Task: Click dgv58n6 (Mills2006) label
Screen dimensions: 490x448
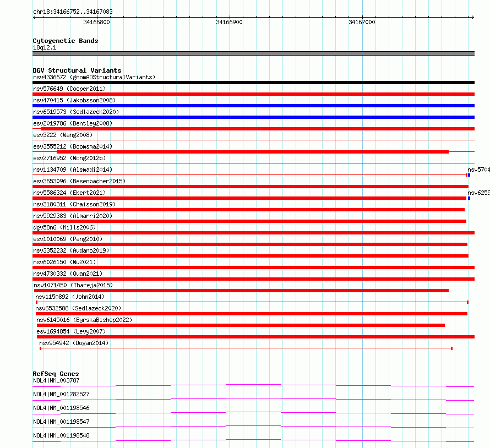Action: 64,227
